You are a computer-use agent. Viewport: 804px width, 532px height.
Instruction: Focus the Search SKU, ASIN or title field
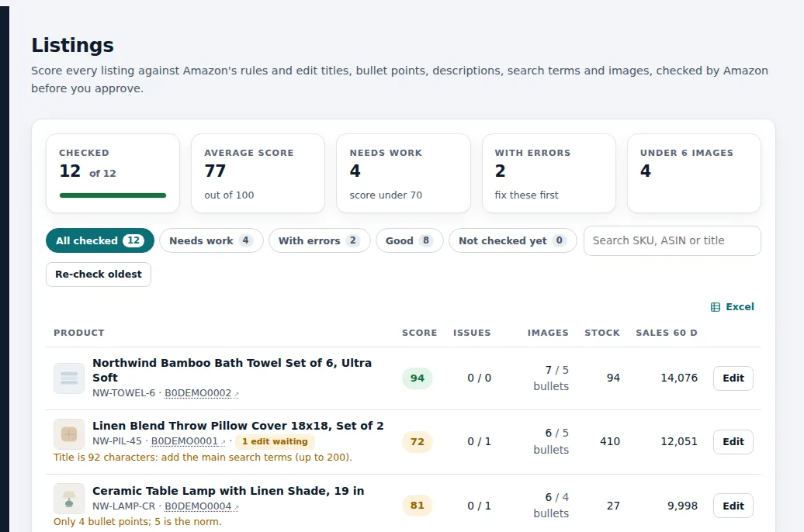click(672, 240)
